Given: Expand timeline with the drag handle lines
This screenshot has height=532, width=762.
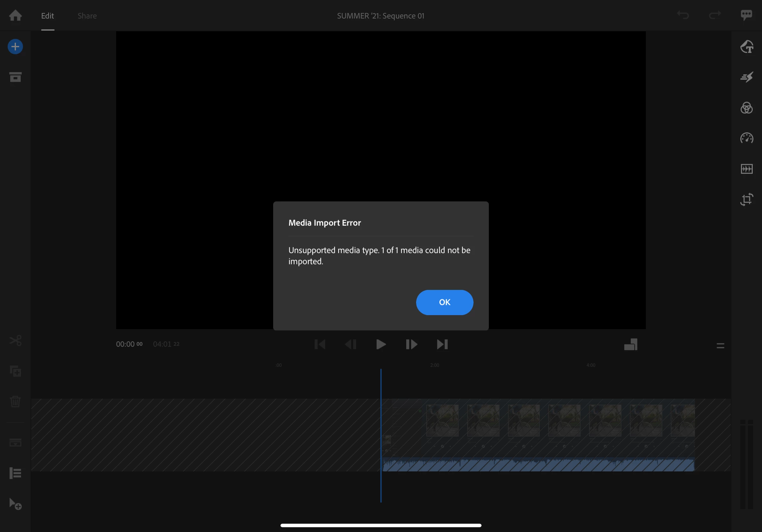Looking at the screenshot, I should pyautogui.click(x=720, y=346).
